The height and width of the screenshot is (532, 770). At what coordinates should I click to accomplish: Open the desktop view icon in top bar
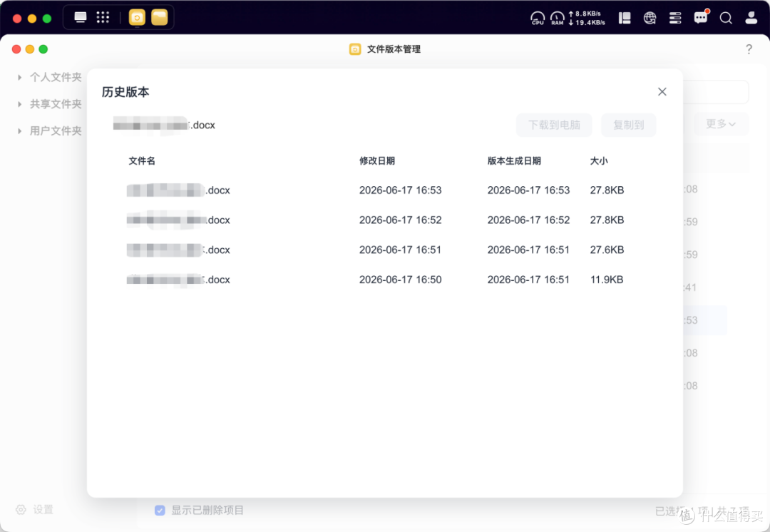tap(80, 18)
